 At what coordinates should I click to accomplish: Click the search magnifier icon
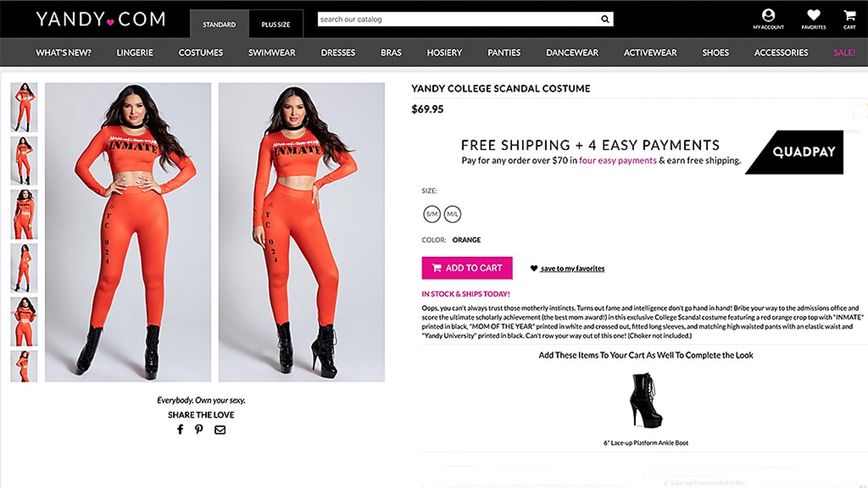click(x=605, y=20)
